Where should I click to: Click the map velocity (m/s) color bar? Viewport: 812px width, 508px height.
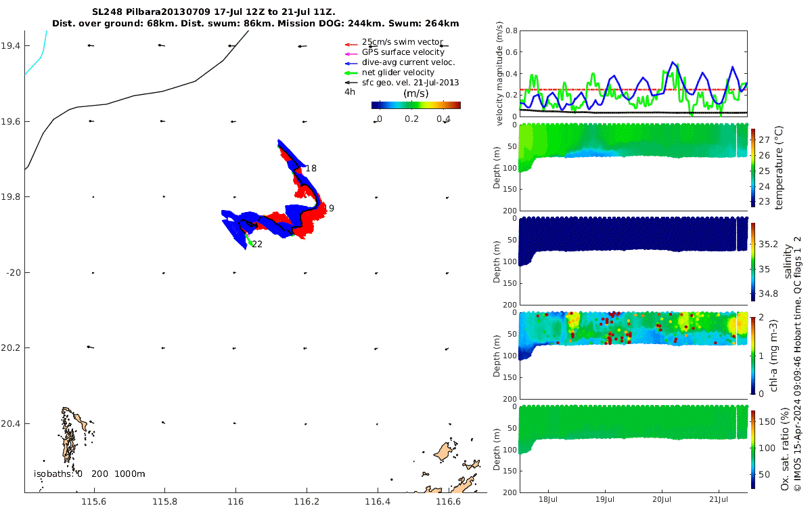point(416,105)
